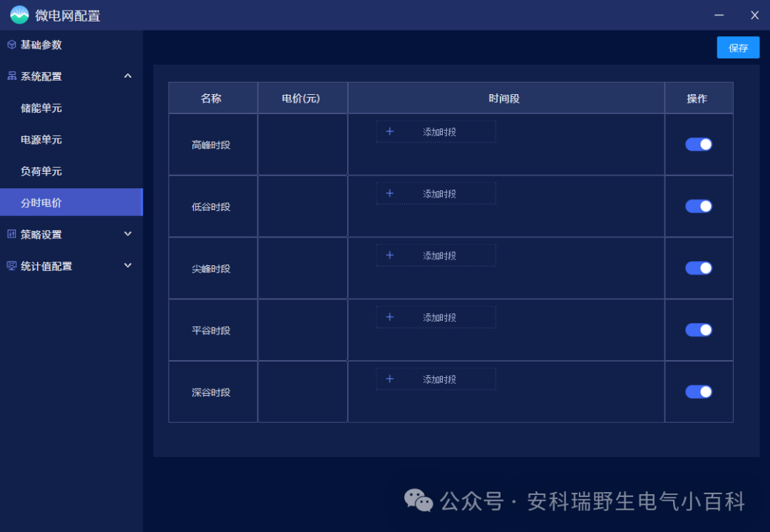Expand the 策略设置 section chevron
The image size is (770, 532).
click(128, 235)
